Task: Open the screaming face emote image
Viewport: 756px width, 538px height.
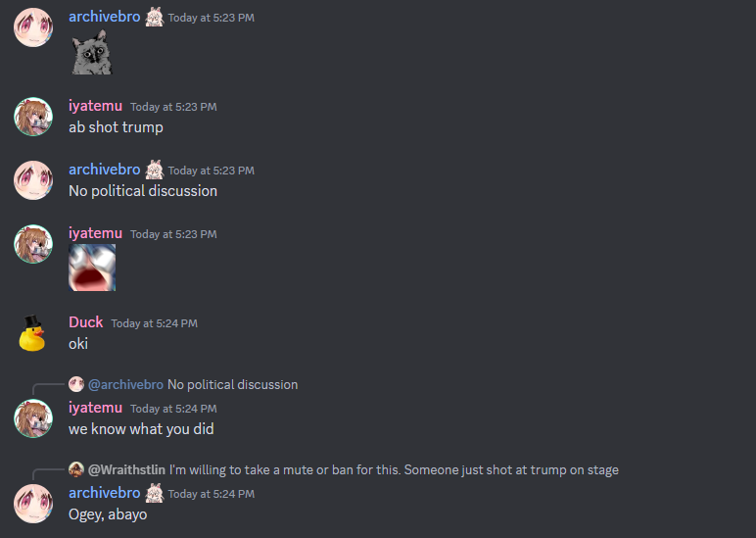Action: pos(92,268)
